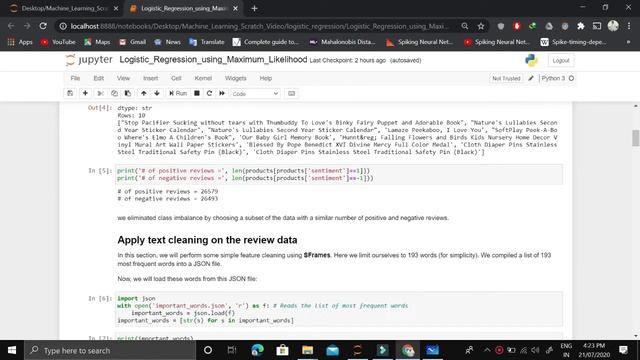
Task: Save notebook using the floppy disk icon
Action: [x=70, y=93]
